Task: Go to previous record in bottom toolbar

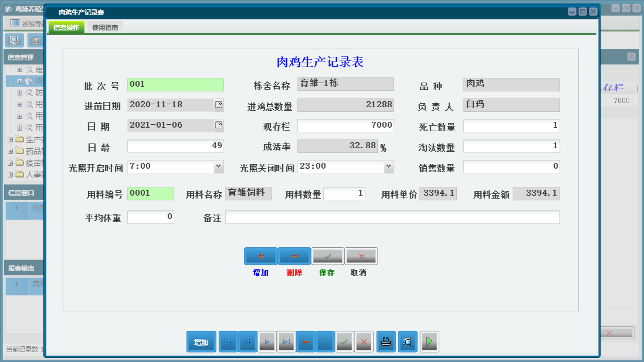Action: [x=248, y=341]
